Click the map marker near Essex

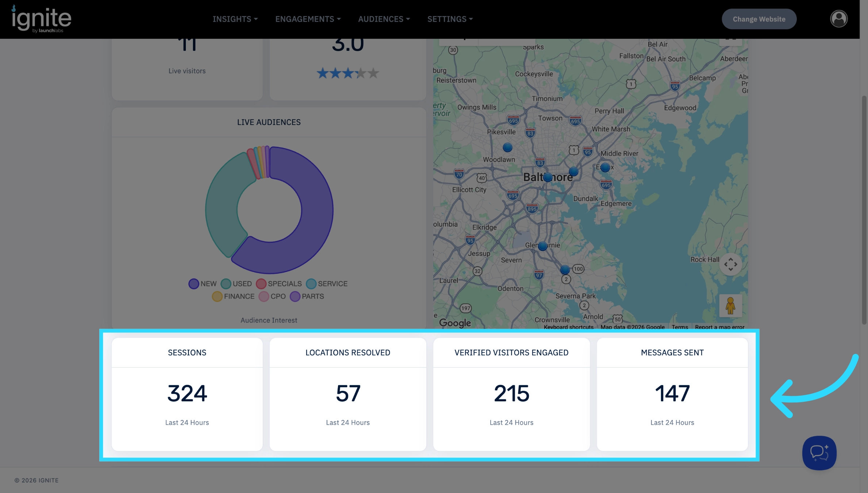(605, 167)
